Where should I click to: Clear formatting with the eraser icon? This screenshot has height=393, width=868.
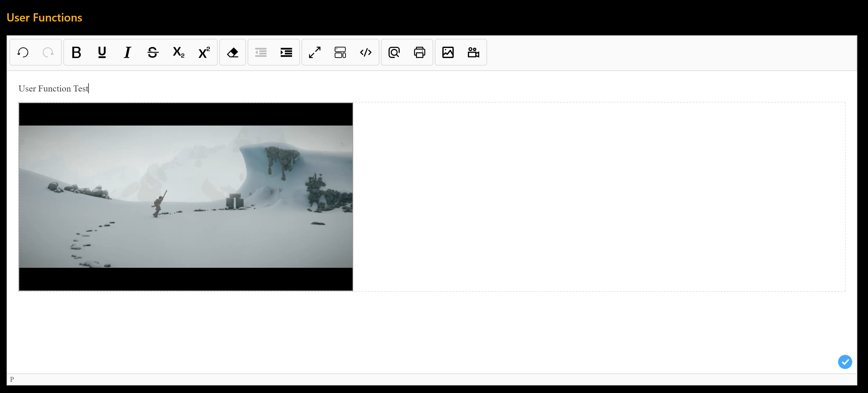[232, 52]
